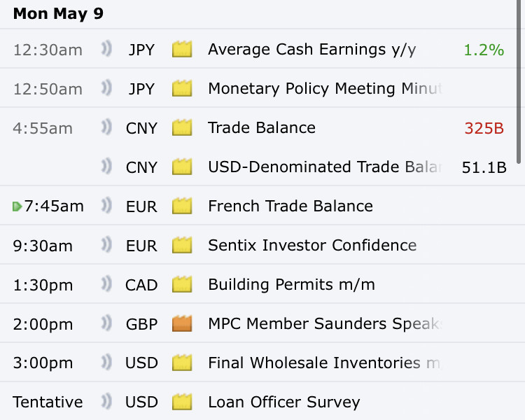Open the Sentix Investor Confidence event

[312, 245]
